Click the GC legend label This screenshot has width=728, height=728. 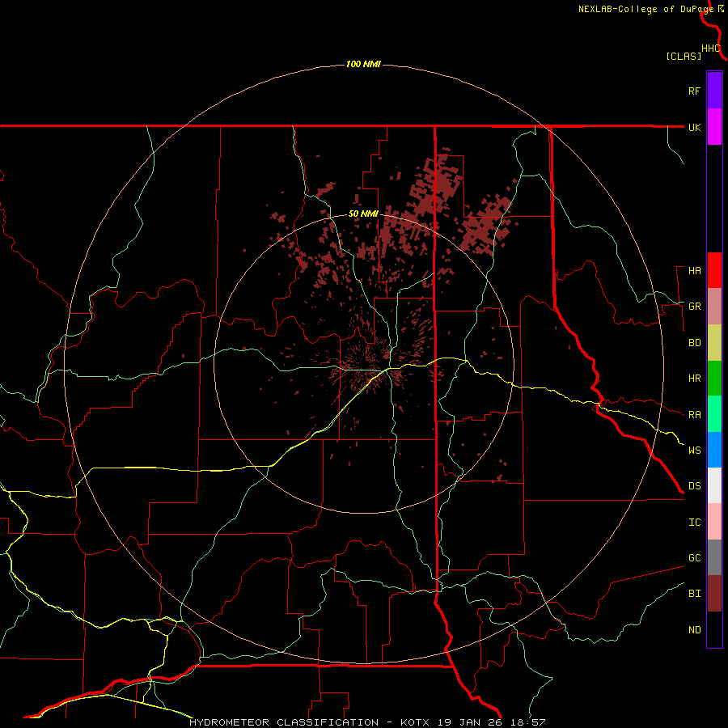click(x=694, y=558)
